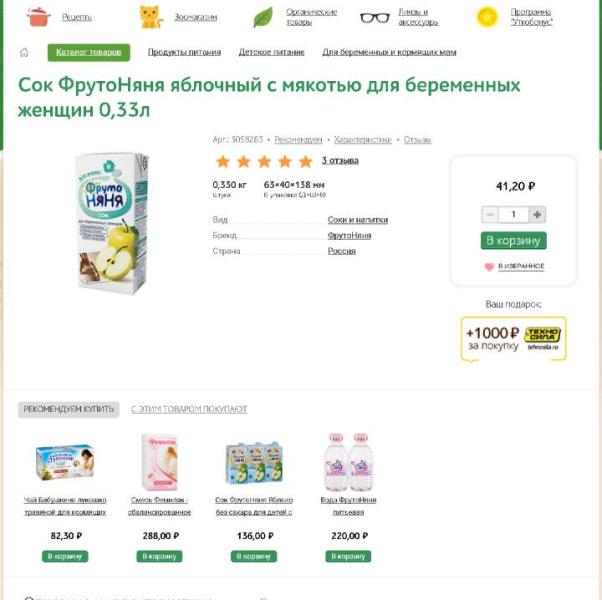Click the ФрутоНяня brand link
The height and width of the screenshot is (600, 602).
click(349, 235)
